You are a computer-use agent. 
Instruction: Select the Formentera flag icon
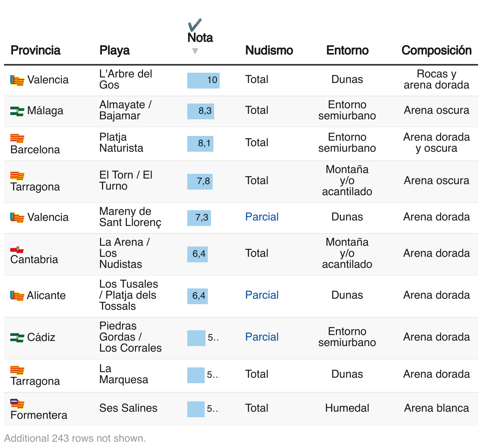pyautogui.click(x=17, y=403)
